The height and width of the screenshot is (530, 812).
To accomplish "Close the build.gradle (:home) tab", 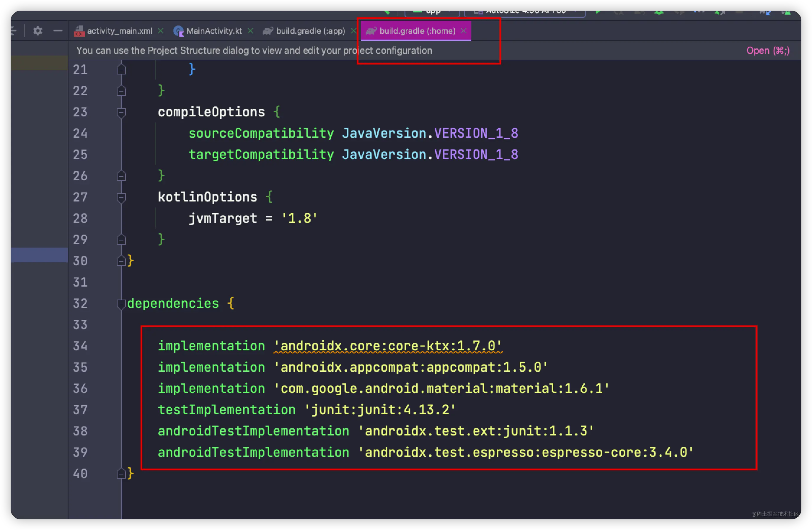I will pyautogui.click(x=463, y=31).
